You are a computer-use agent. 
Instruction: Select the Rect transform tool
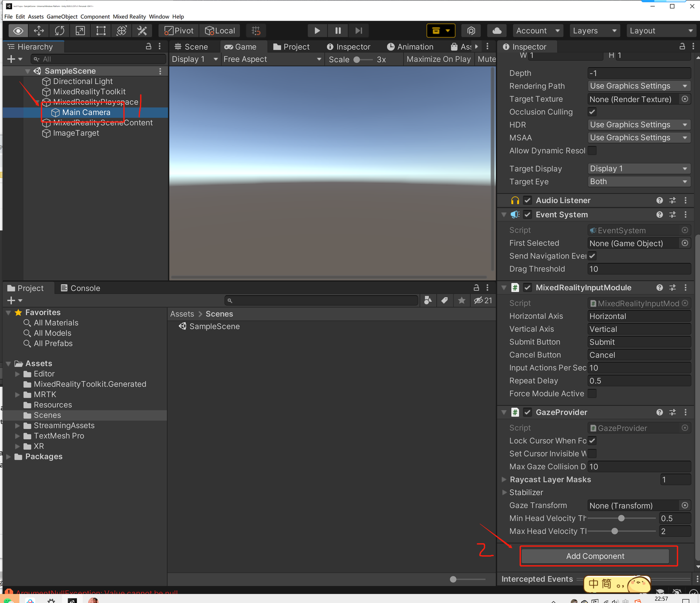tap(101, 31)
